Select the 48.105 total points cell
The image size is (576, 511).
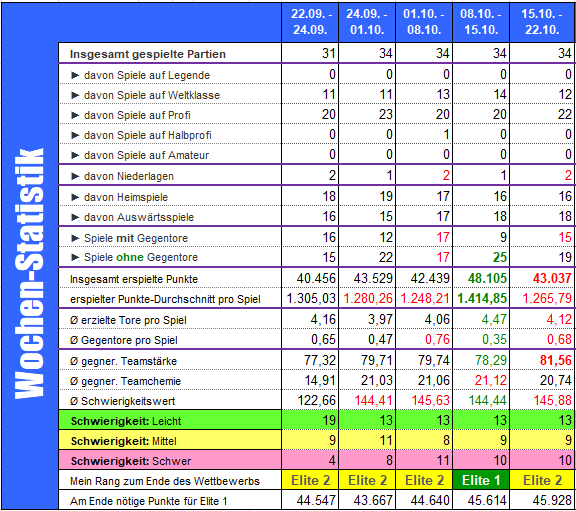(x=481, y=278)
